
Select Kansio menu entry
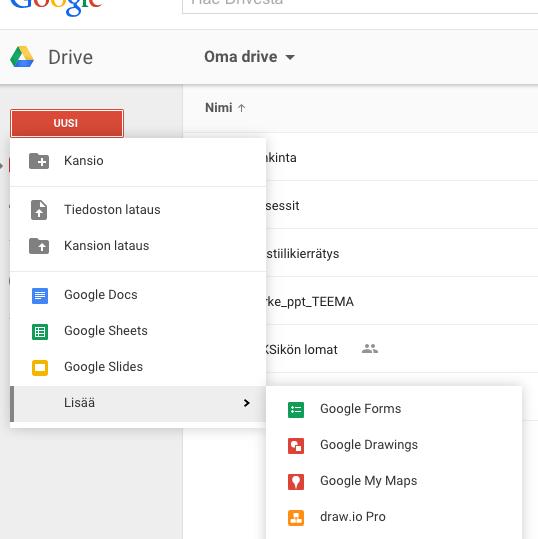point(138,161)
